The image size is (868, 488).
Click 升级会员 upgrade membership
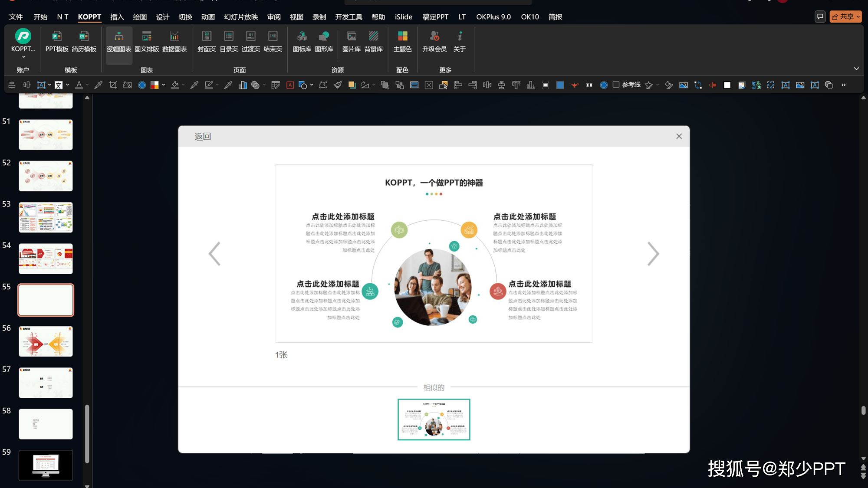pos(434,42)
